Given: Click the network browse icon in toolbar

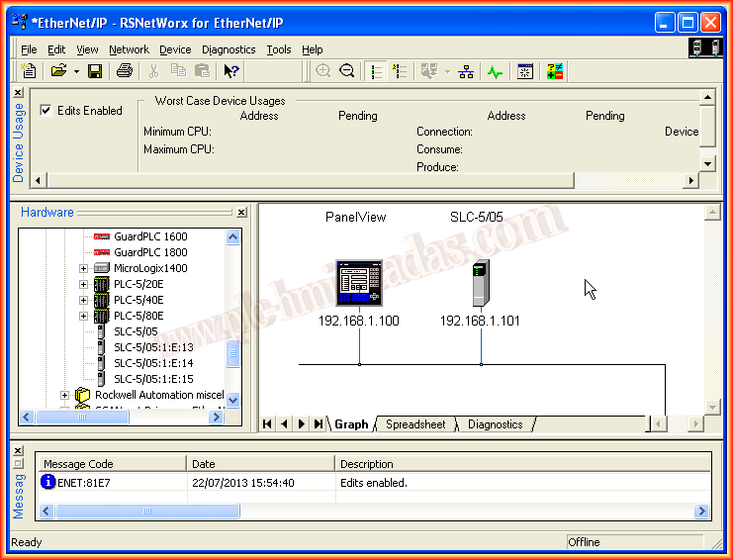Looking at the screenshot, I should [467, 71].
